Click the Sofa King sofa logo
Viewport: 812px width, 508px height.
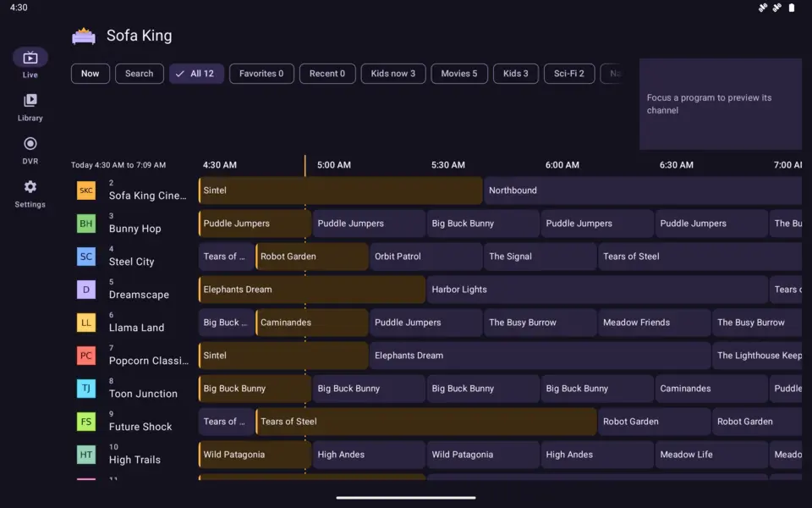point(84,36)
